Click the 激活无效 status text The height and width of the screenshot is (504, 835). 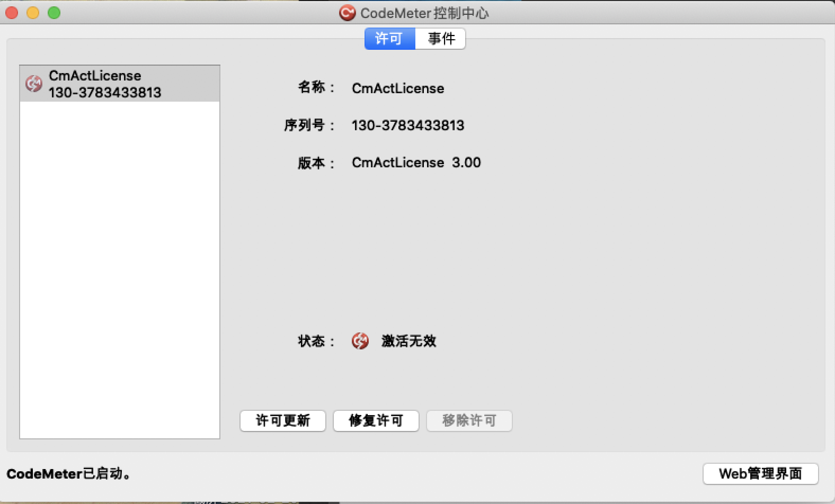coord(409,341)
